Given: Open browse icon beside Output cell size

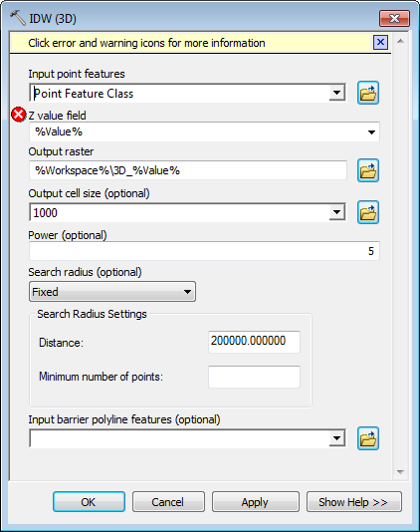Looking at the screenshot, I should point(368,213).
